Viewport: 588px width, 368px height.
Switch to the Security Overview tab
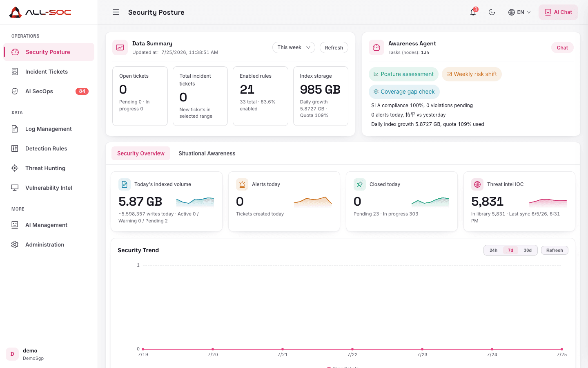click(x=141, y=153)
